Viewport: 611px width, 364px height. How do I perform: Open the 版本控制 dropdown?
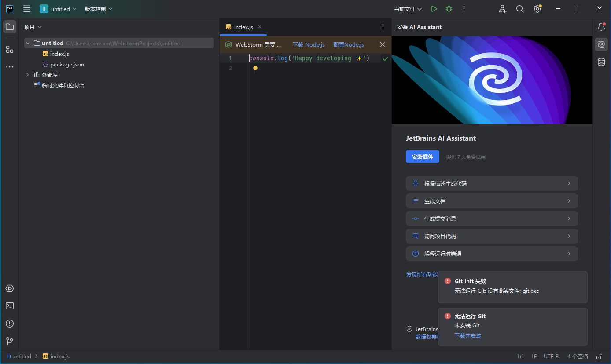point(99,9)
